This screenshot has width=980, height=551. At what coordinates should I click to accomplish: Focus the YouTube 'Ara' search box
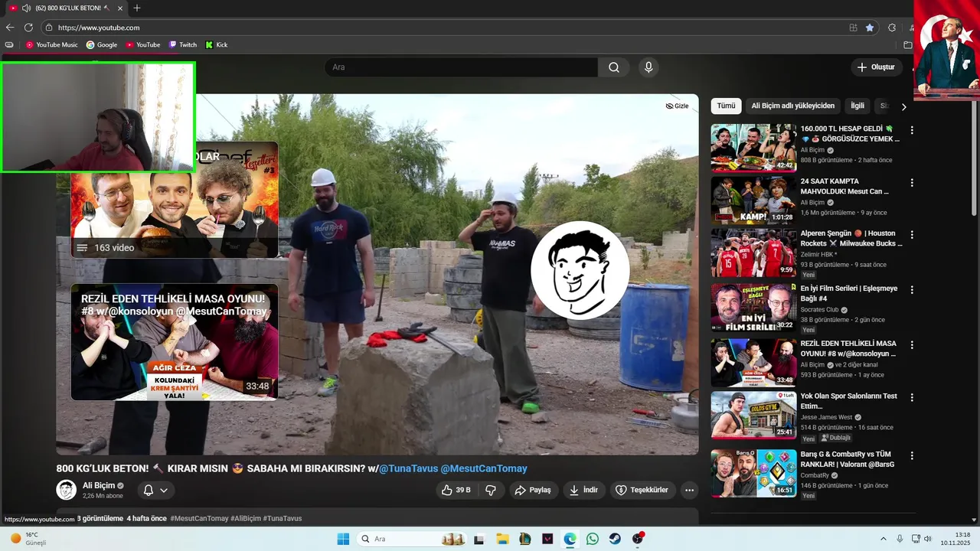[461, 67]
